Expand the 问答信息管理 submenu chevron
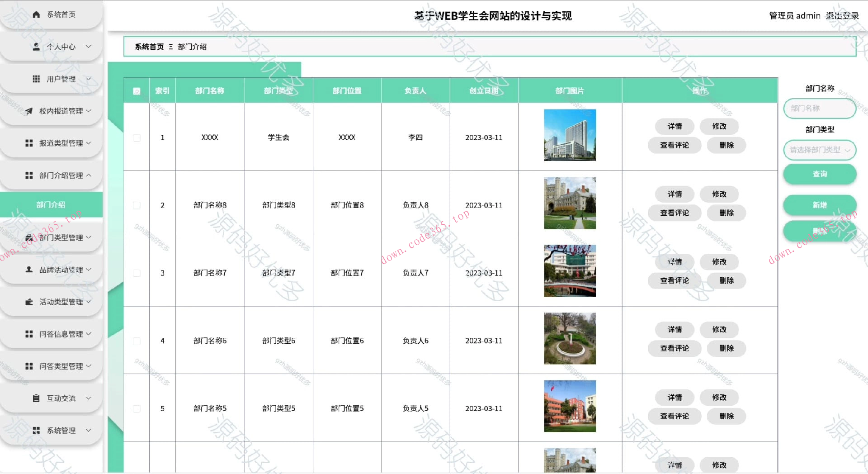This screenshot has width=868, height=474. point(89,334)
